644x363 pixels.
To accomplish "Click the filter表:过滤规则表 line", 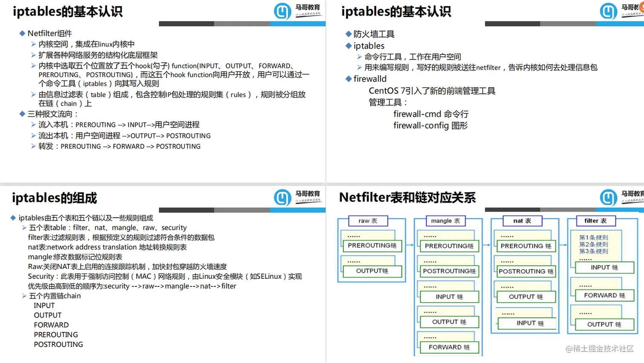I will 121,237.
